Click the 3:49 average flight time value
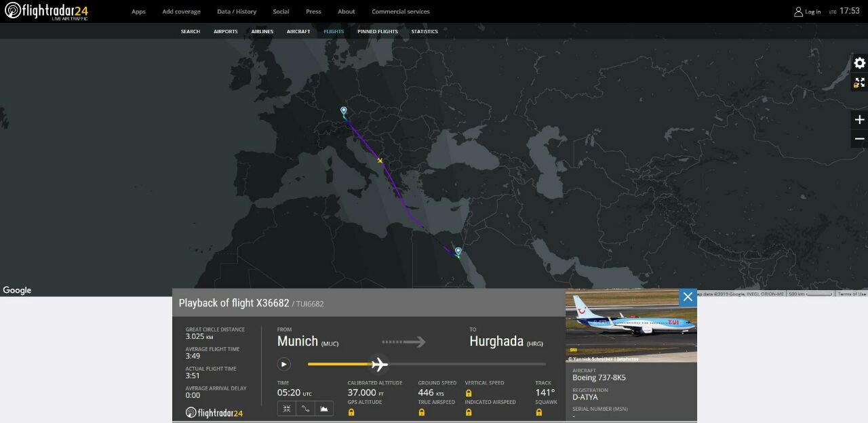Viewport: 868px width, 423px height. tap(193, 356)
